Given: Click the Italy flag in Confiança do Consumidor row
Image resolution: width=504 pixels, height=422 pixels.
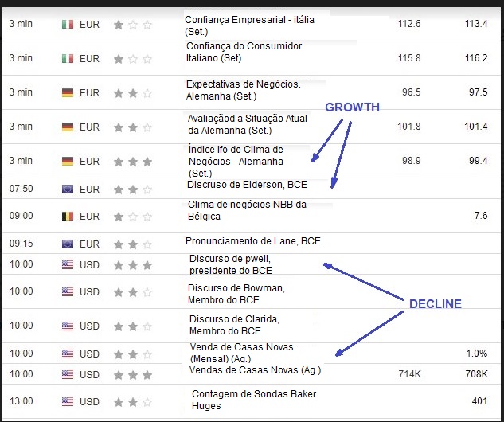Looking at the screenshot, I should [x=68, y=58].
